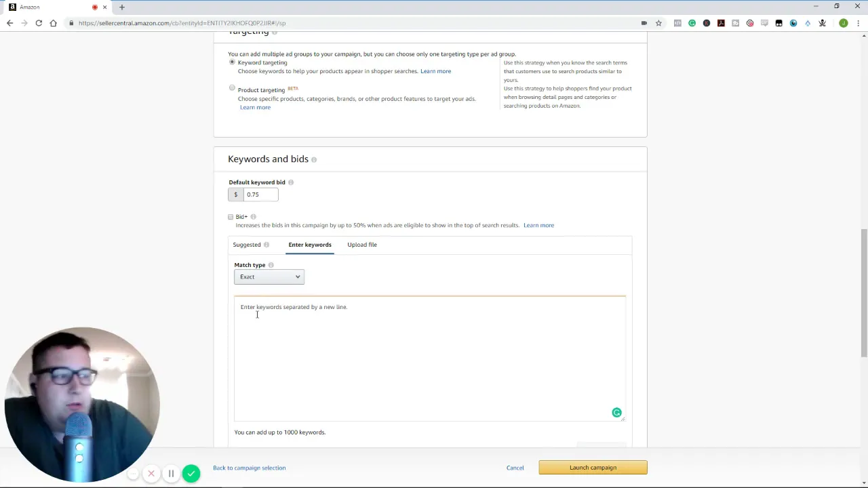Click the gray speech-bubble extension icon
The image size is (868, 488).
pos(764,23)
